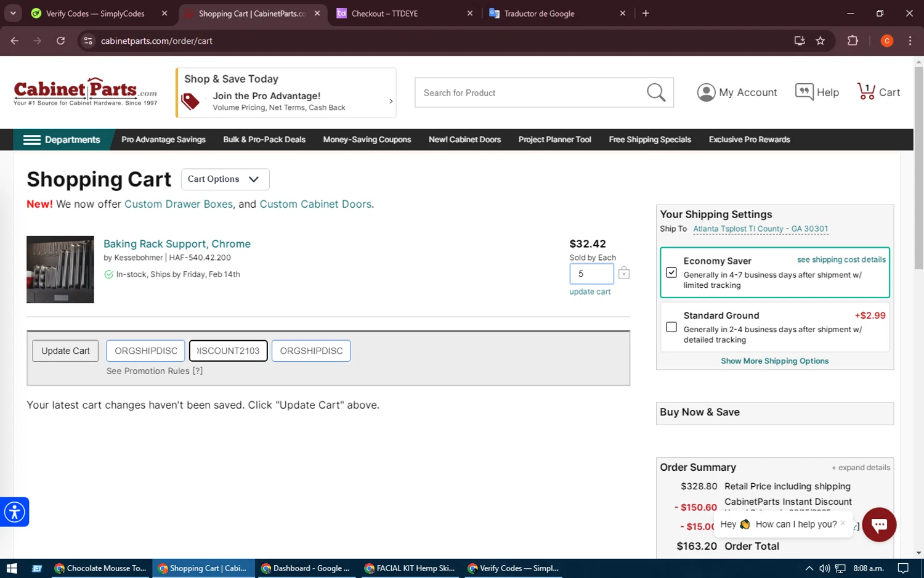The height and width of the screenshot is (578, 924).
Task: Open Exclusive Pro Rewards
Action: pos(749,140)
